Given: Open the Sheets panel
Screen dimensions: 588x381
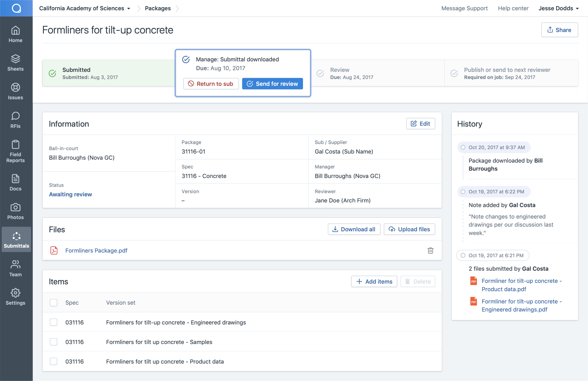Looking at the screenshot, I should coord(15,63).
